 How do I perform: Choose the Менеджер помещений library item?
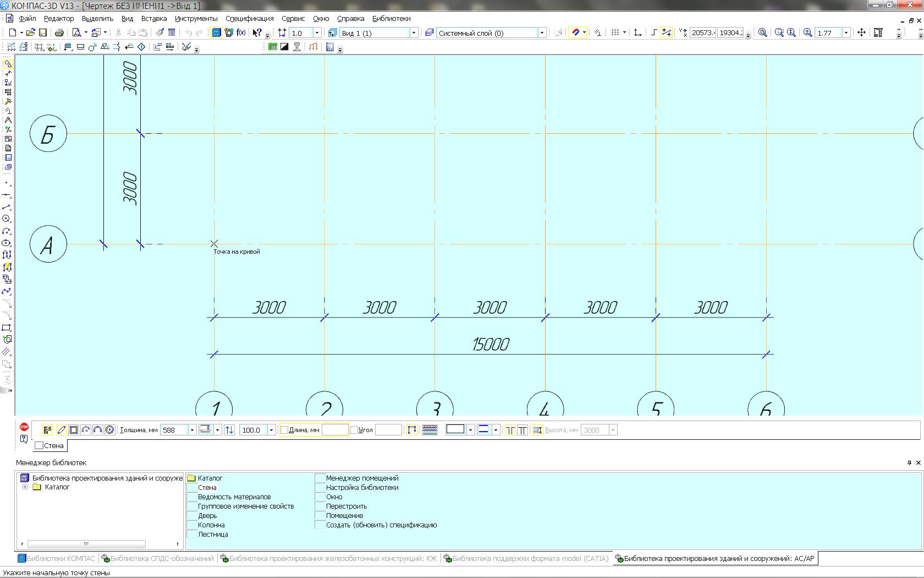(362, 478)
